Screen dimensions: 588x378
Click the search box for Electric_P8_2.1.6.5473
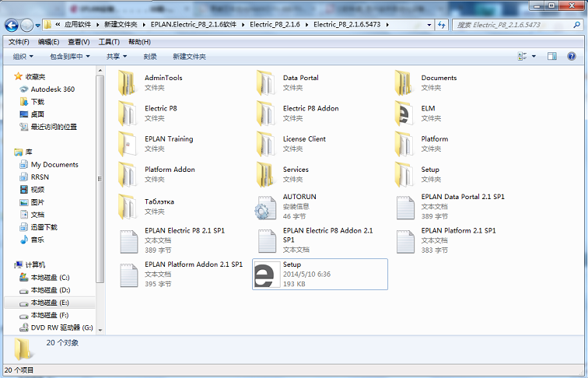(x=512, y=25)
